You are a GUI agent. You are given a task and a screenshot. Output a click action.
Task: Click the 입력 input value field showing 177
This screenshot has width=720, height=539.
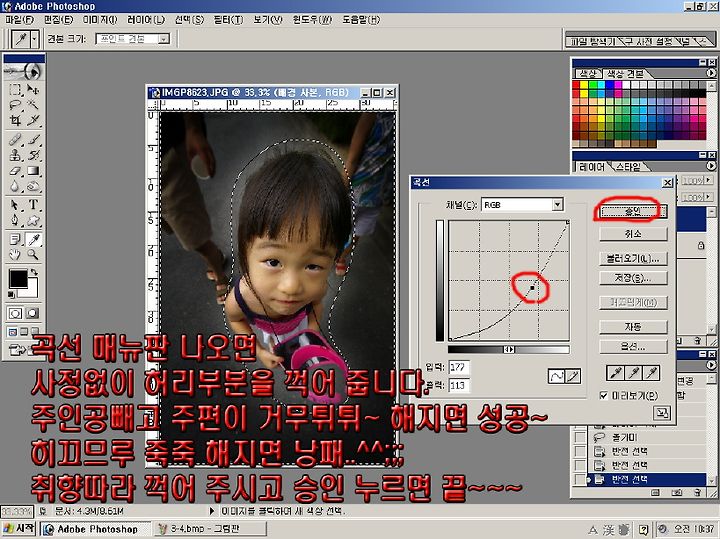459,367
